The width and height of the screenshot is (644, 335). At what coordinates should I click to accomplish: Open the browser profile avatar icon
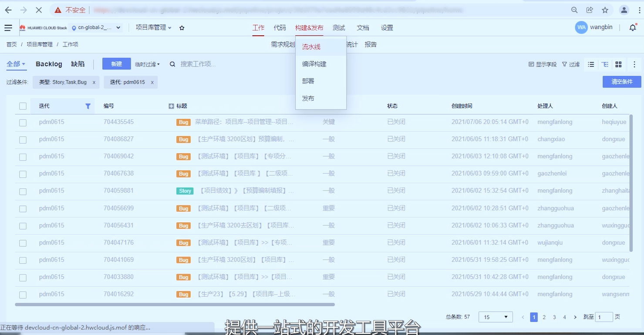point(624,10)
